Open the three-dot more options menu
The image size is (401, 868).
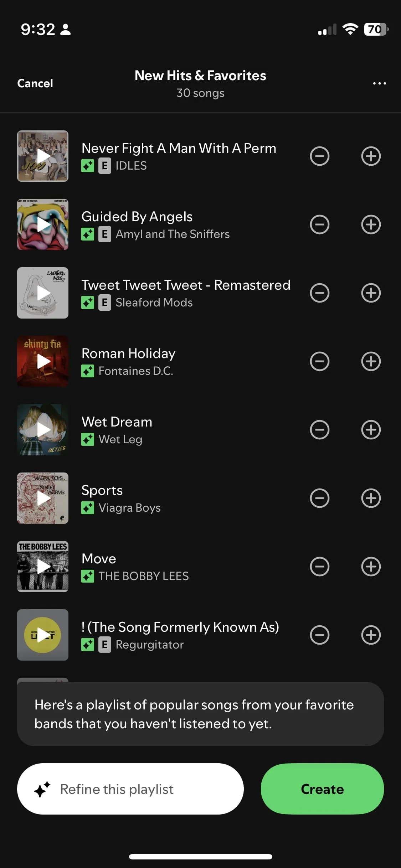pos(379,83)
